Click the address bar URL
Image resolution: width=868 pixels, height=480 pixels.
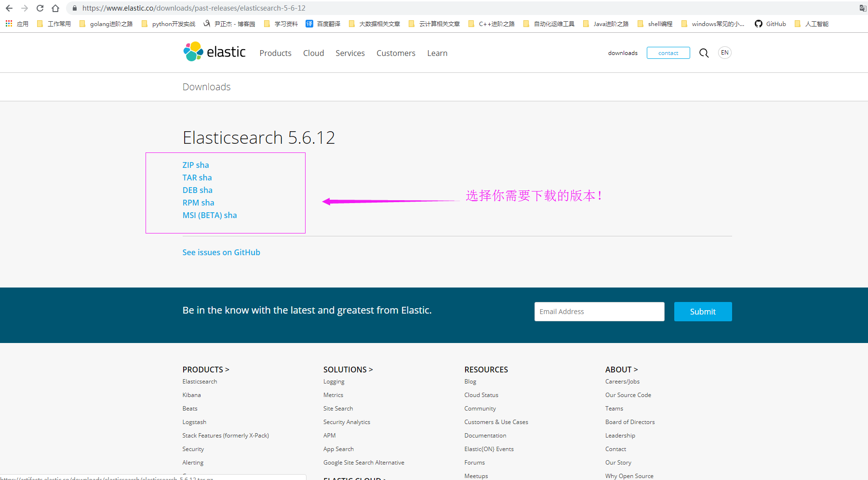pyautogui.click(x=194, y=8)
